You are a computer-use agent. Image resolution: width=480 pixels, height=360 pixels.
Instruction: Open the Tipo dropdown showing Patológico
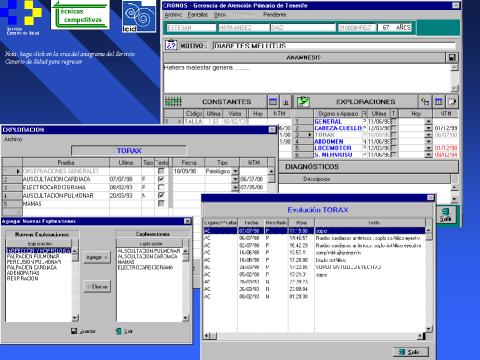pos(235,171)
